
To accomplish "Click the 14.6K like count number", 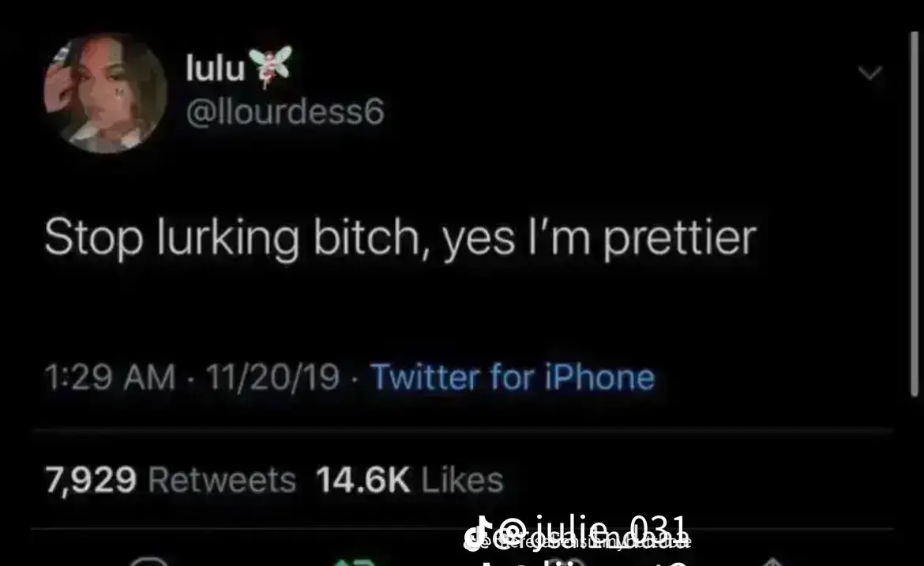I will click(x=363, y=479).
